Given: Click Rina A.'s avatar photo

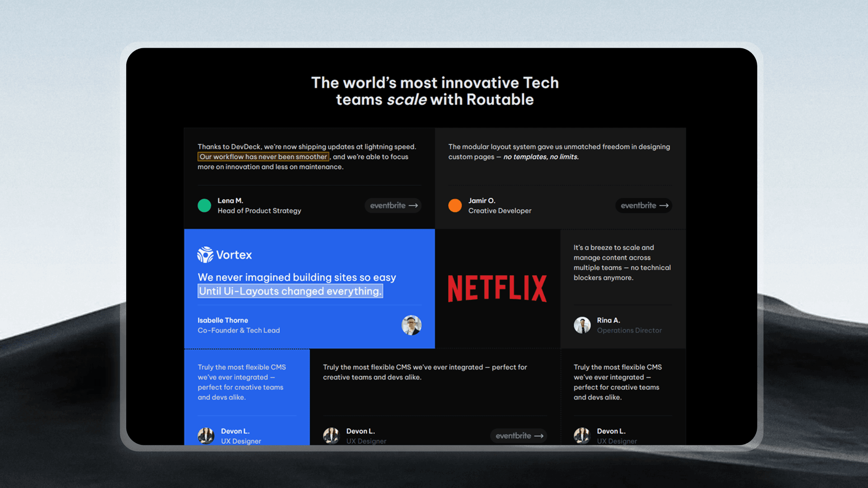Looking at the screenshot, I should (582, 325).
